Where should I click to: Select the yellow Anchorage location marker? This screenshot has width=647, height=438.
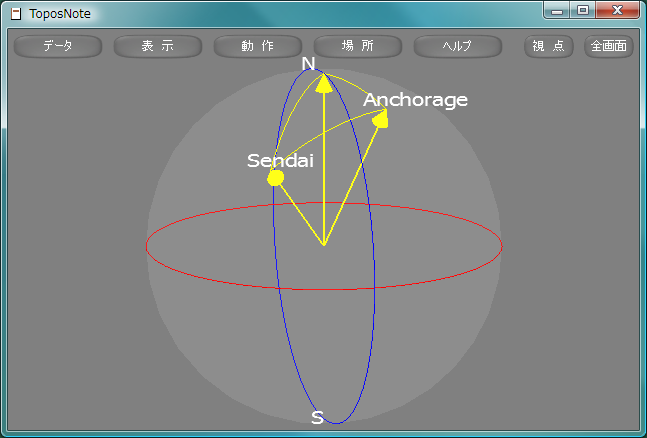click(x=380, y=120)
